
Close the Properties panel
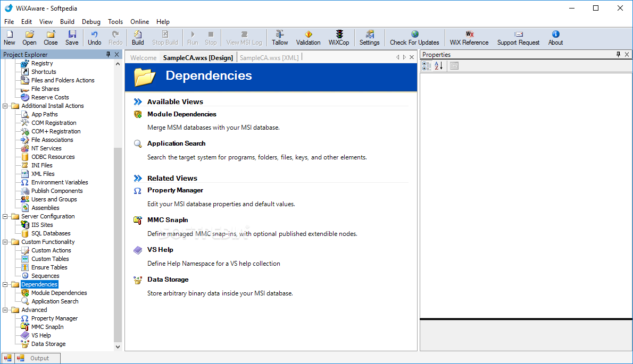click(627, 54)
